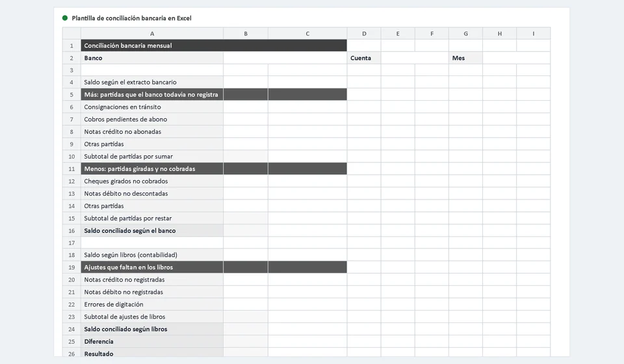Select column H header
Image resolution: width=624 pixels, height=364 pixels.
[499, 33]
